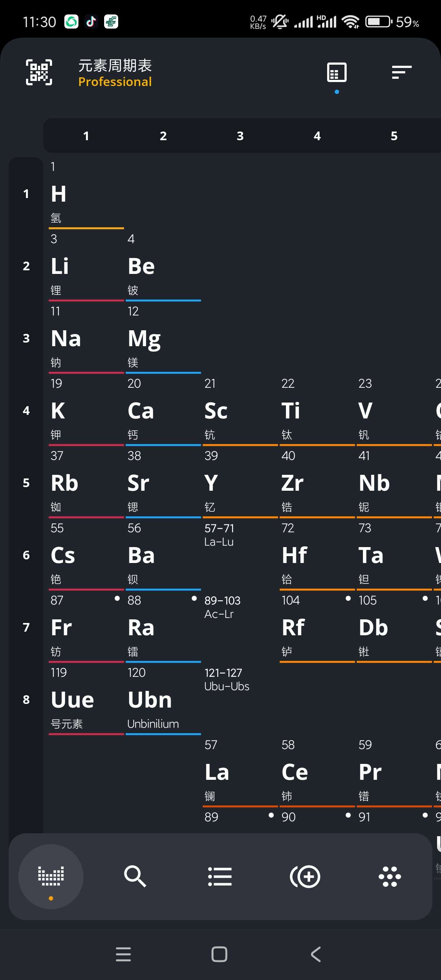This screenshot has height=980, width=441.
Task: Select period row header 6
Action: pos(26,555)
